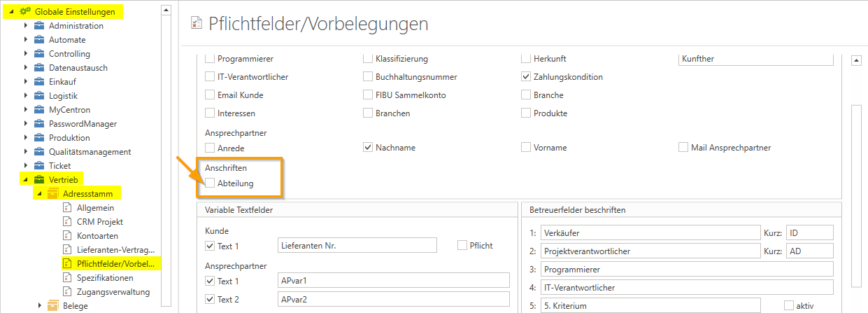Screen dimensions: 868x313
Task: Open the Allgemein settings page
Action: click(x=95, y=207)
